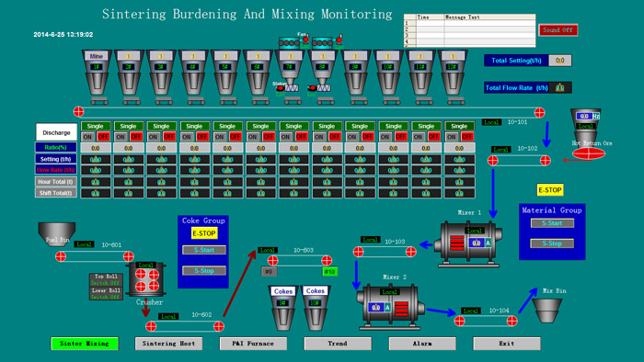Select the red Hot Return Ore disc
This screenshot has height=362, width=644.
(589, 153)
